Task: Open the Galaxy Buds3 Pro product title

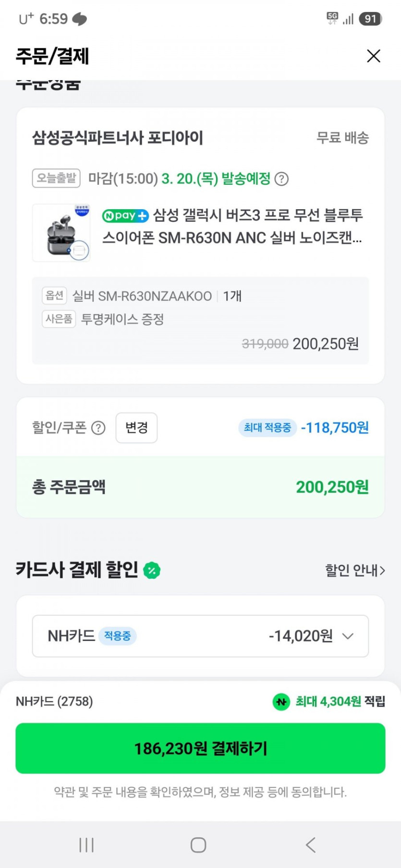Action: 233,226
